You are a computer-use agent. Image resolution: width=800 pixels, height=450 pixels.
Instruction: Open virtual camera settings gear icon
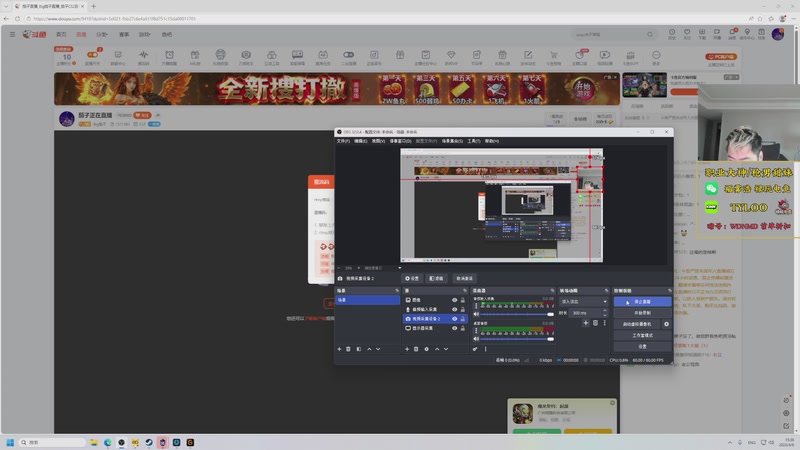(x=666, y=324)
